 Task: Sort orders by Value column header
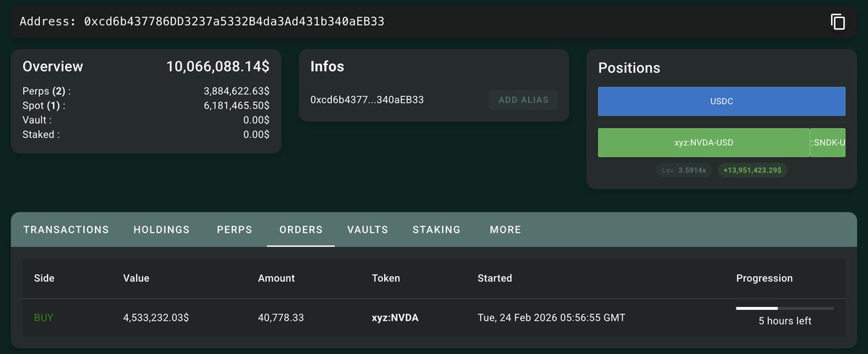[136, 278]
